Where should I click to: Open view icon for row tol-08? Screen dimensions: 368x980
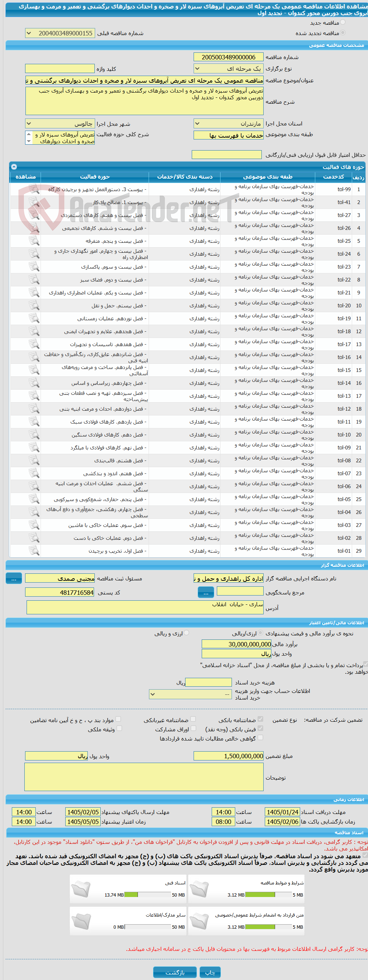pyautogui.click(x=34, y=461)
